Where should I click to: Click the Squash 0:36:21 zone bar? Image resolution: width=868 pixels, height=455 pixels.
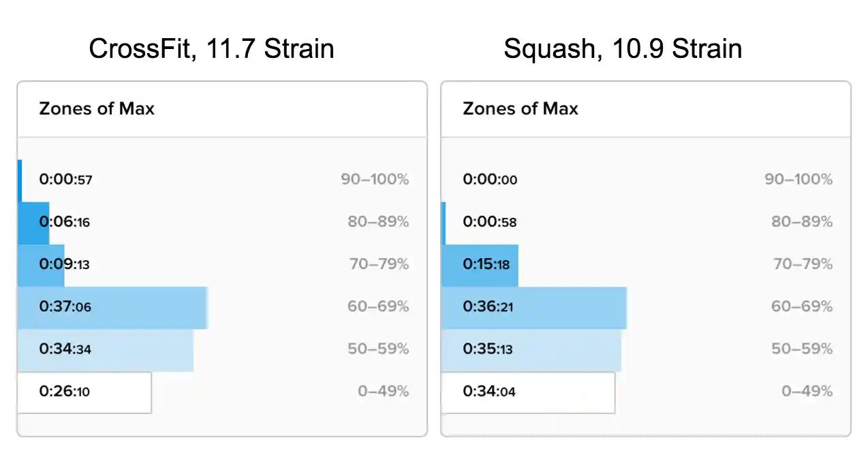pos(534,308)
